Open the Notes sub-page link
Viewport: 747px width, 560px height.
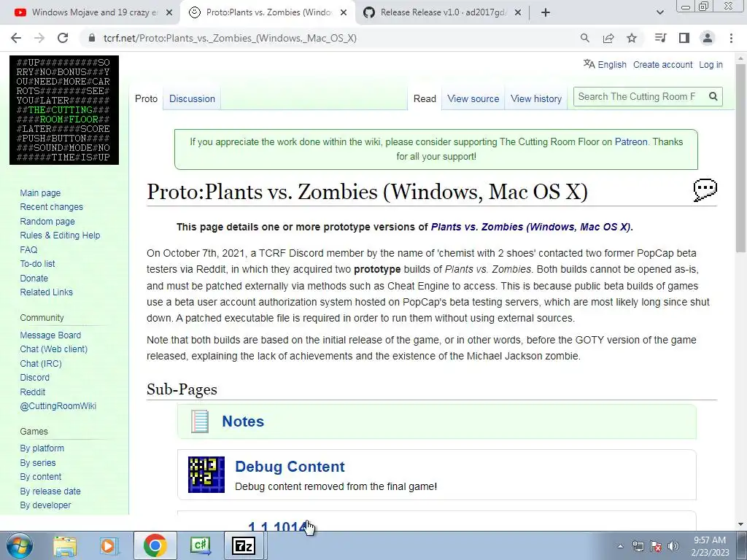243,421
